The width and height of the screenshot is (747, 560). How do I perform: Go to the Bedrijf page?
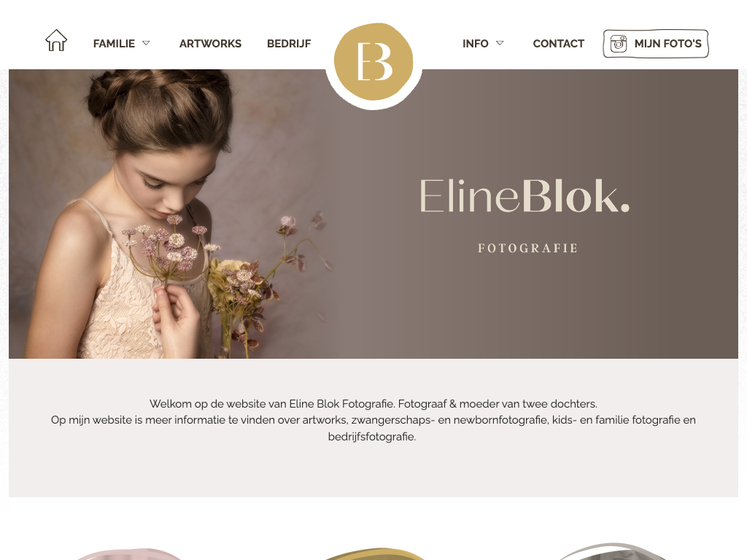[289, 44]
